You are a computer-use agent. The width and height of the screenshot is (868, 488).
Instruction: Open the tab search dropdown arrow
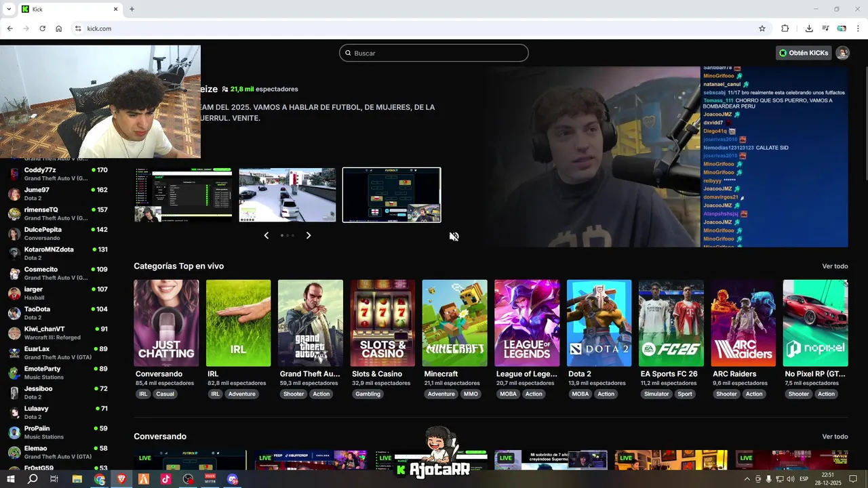pyautogui.click(x=9, y=9)
